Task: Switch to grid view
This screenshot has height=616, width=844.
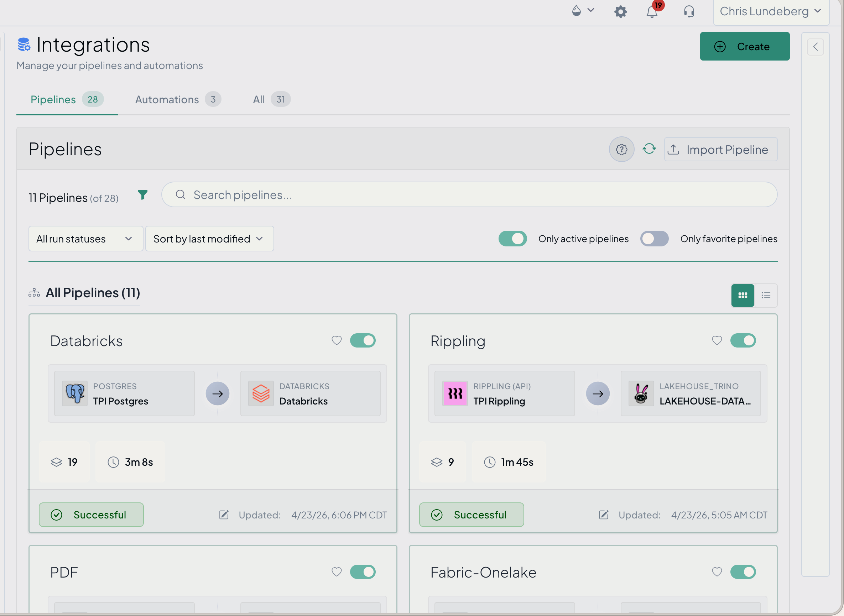Action: [x=743, y=295]
